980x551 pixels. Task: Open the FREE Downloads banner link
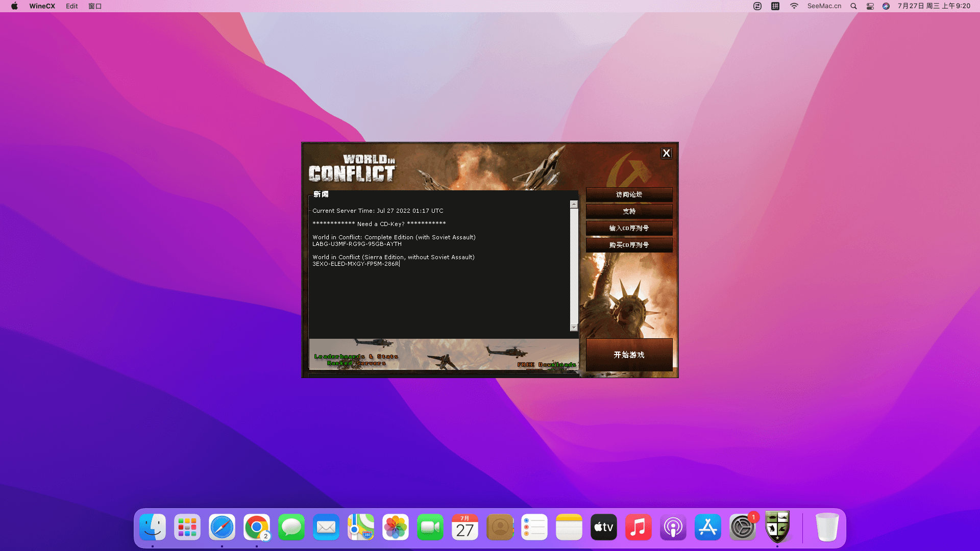pos(547,365)
